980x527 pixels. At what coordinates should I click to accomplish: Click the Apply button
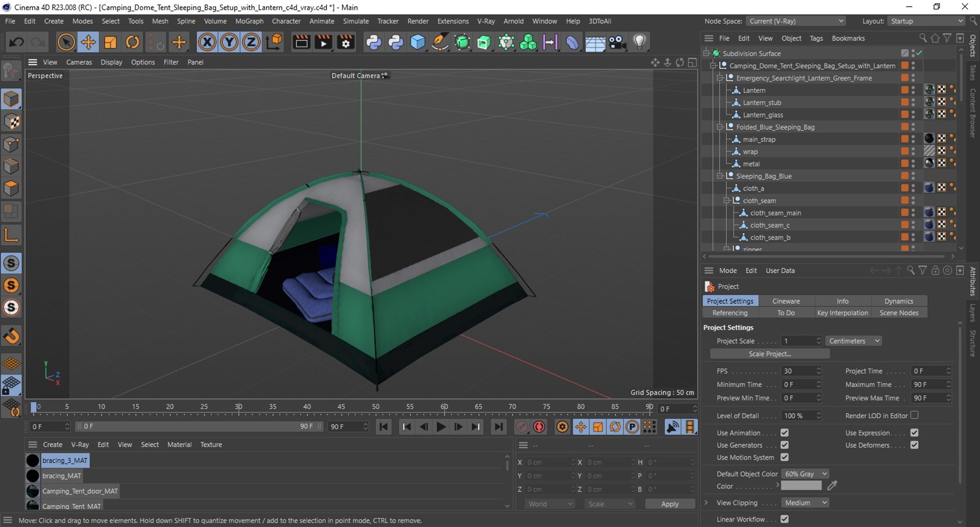670,504
